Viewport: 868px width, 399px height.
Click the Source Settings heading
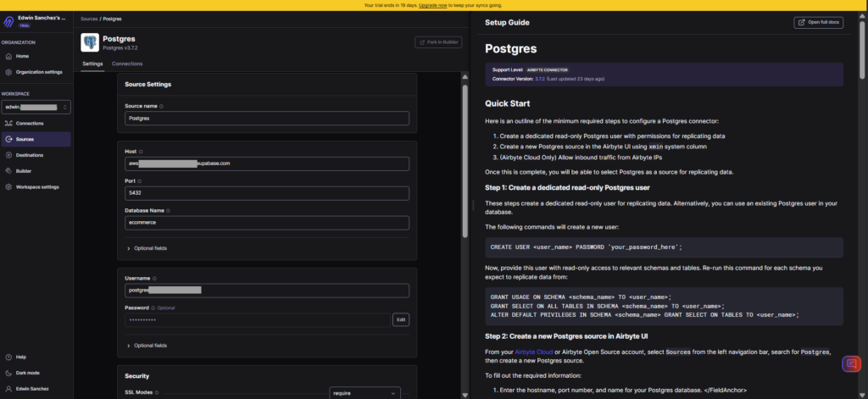click(x=148, y=85)
